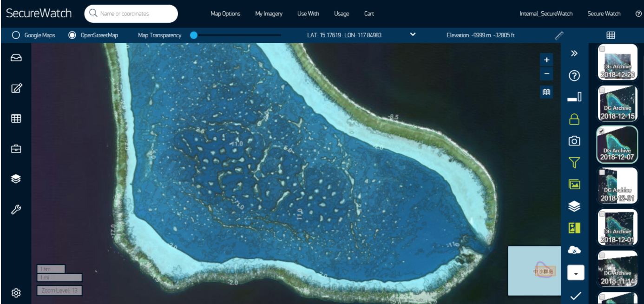Open the Use With menu
Image resolution: width=644 pixels, height=304 pixels.
tap(308, 14)
